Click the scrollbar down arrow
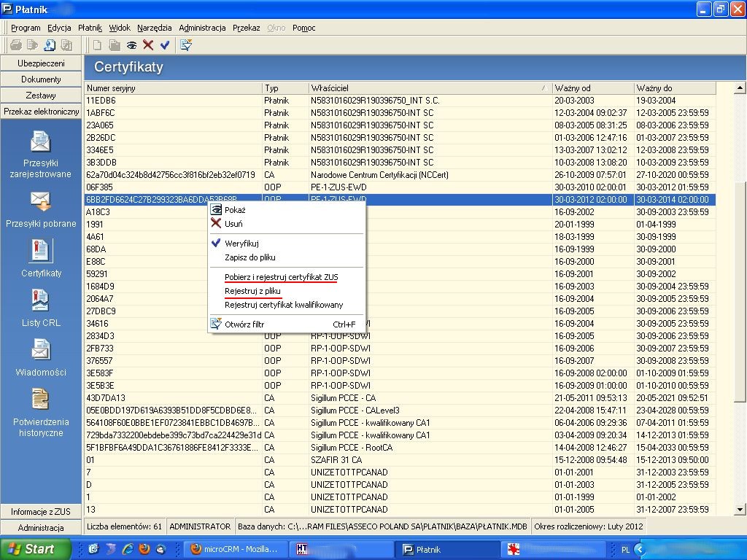The height and width of the screenshot is (560, 747). point(740,510)
